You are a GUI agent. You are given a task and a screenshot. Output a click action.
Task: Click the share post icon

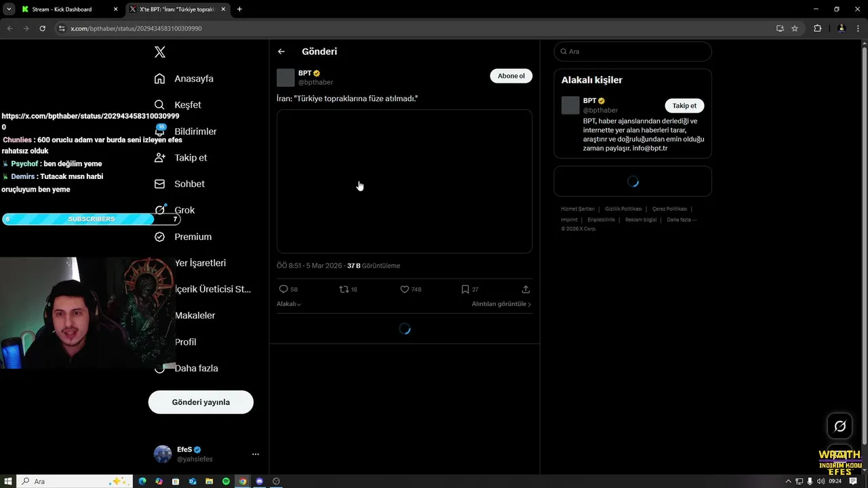click(x=526, y=289)
